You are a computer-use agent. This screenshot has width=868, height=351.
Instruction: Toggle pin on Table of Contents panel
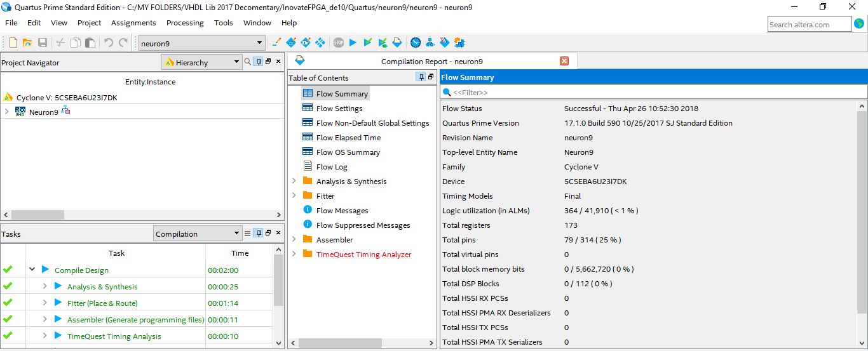(421, 77)
